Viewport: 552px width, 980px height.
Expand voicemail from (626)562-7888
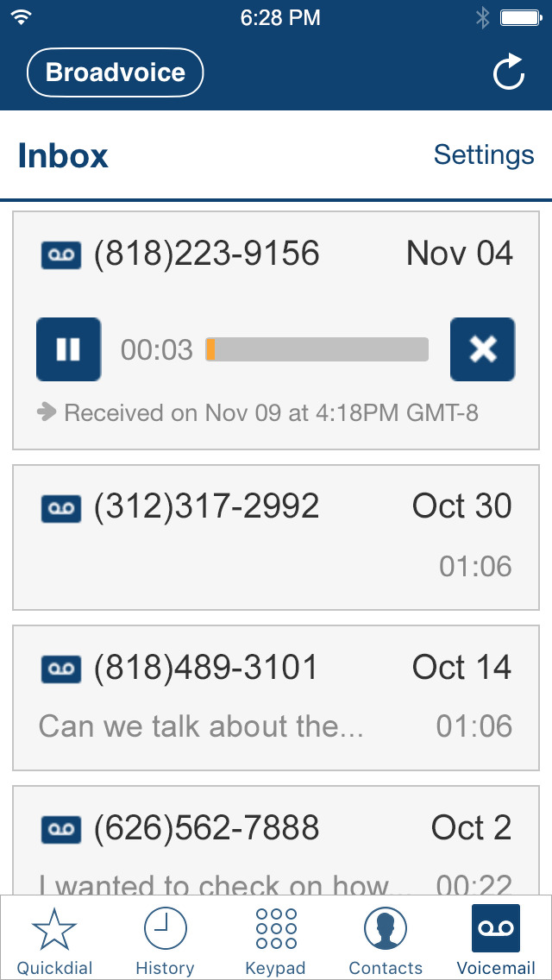coord(276,840)
